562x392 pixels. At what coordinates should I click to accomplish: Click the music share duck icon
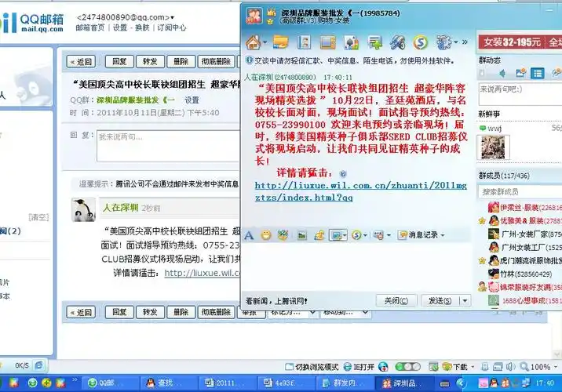pos(319,235)
